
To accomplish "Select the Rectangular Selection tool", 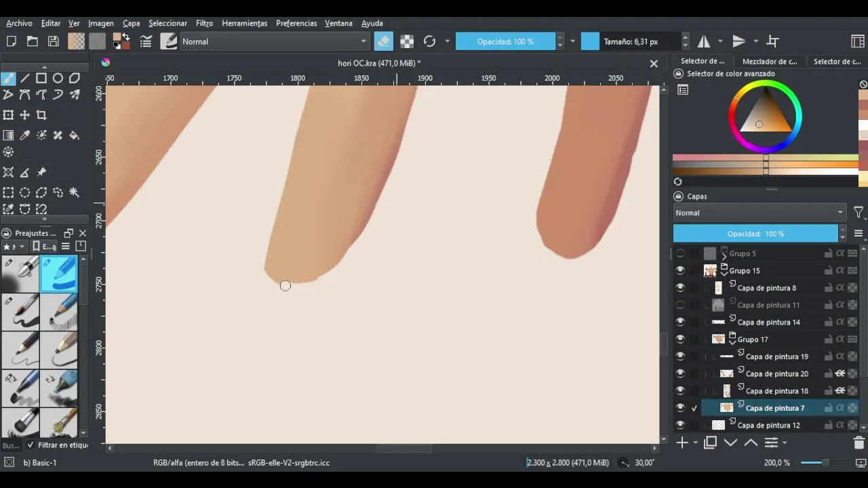I will (x=8, y=192).
